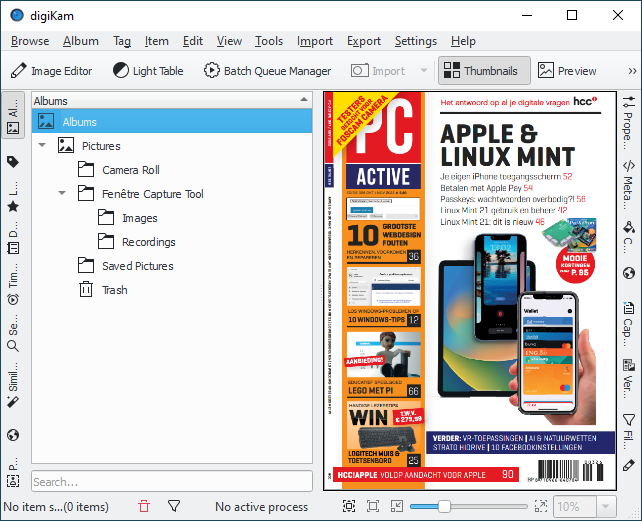642x521 pixels.
Task: Open the Search sidebar tab
Action: (13, 333)
